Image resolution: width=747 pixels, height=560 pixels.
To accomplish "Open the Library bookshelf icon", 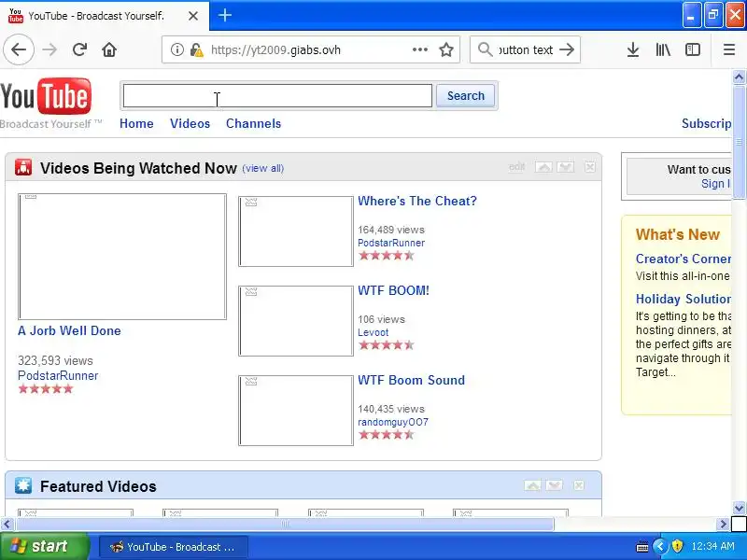I will pyautogui.click(x=663, y=49).
